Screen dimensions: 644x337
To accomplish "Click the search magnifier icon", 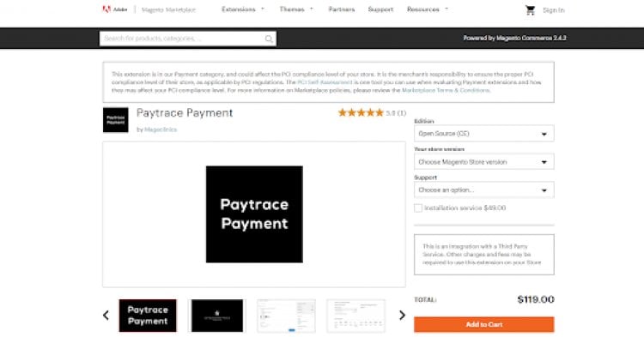I will (x=269, y=39).
